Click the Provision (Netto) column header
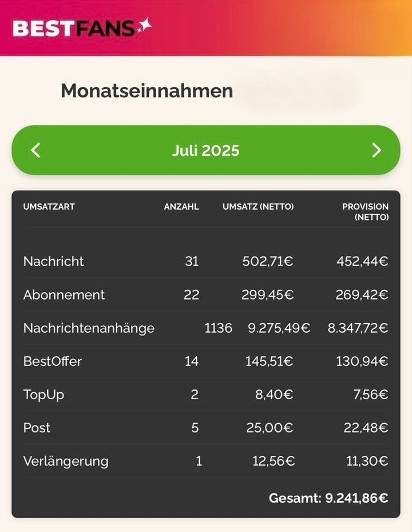The height and width of the screenshot is (532, 412). (x=366, y=211)
